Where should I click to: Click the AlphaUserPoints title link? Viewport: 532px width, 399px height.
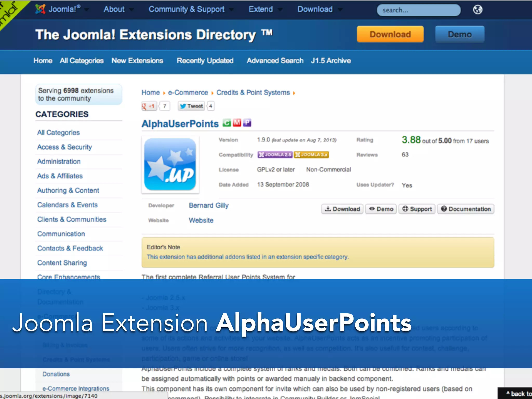180,124
